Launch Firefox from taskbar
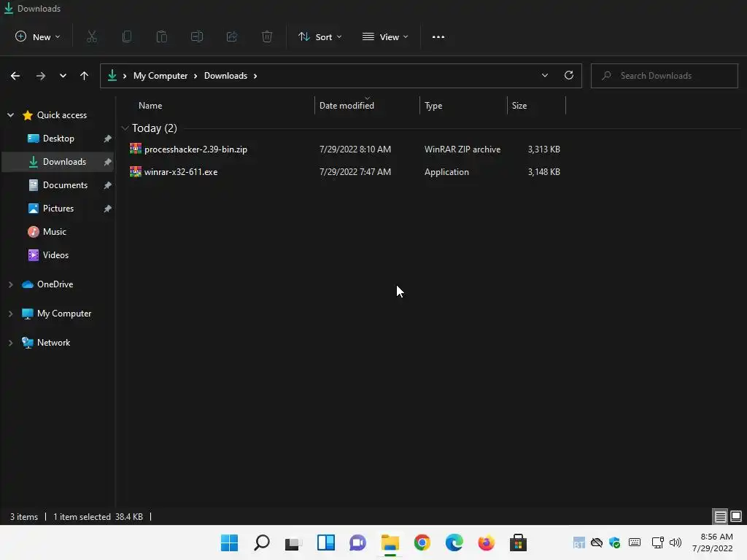Image resolution: width=747 pixels, height=560 pixels. [486, 542]
